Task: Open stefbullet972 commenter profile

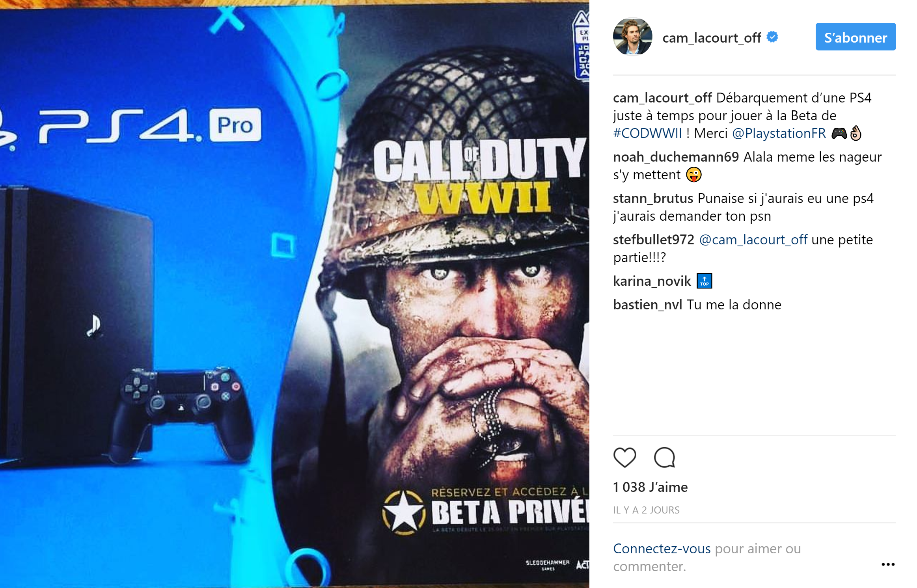Action: [x=653, y=240]
